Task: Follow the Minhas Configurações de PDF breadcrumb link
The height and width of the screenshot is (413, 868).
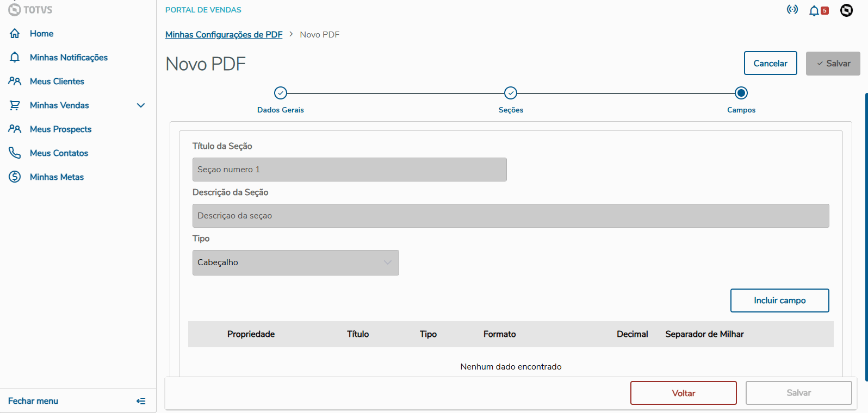Action: click(x=224, y=35)
